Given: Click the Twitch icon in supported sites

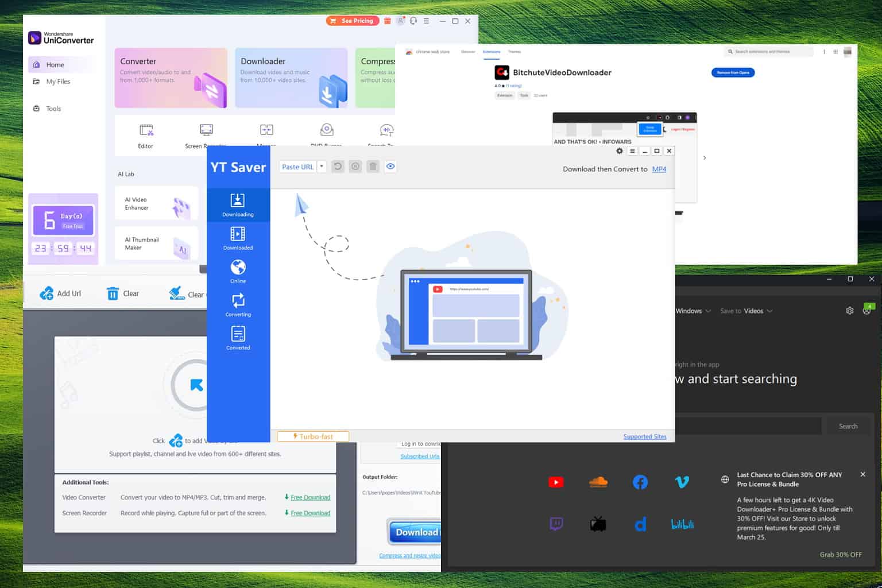Looking at the screenshot, I should tap(556, 523).
